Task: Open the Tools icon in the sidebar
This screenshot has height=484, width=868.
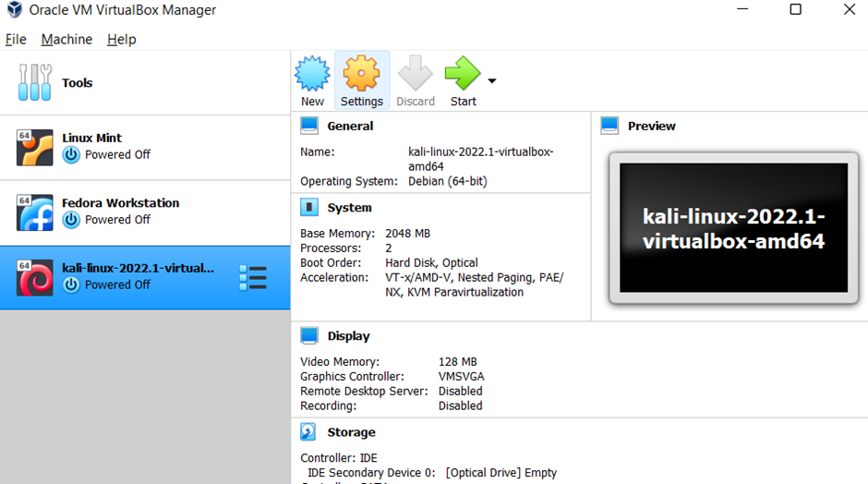Action: (x=35, y=82)
